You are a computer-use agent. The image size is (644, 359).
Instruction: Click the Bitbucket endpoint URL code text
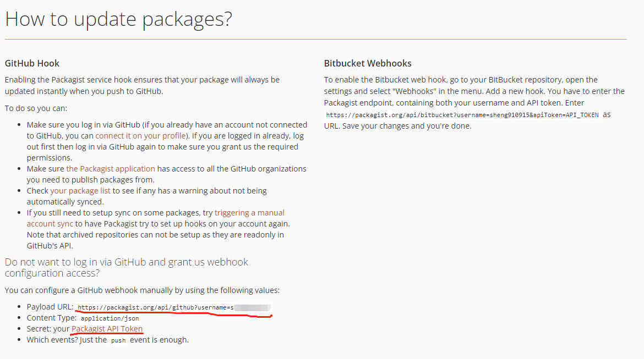point(462,115)
